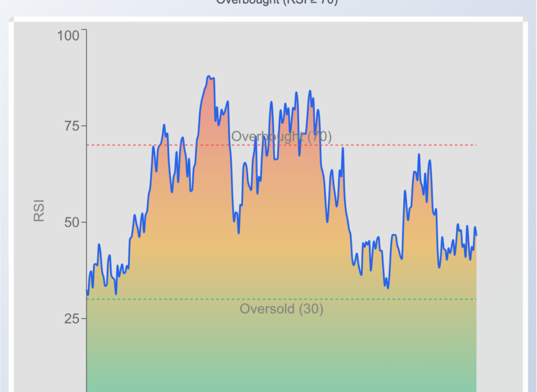This screenshot has width=537, height=392.
Task: Click the highest peak of the RSI line
Action: [209, 77]
